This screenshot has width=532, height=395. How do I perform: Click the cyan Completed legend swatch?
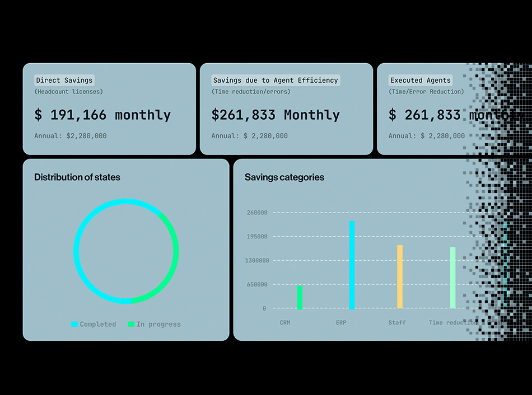[75, 324]
